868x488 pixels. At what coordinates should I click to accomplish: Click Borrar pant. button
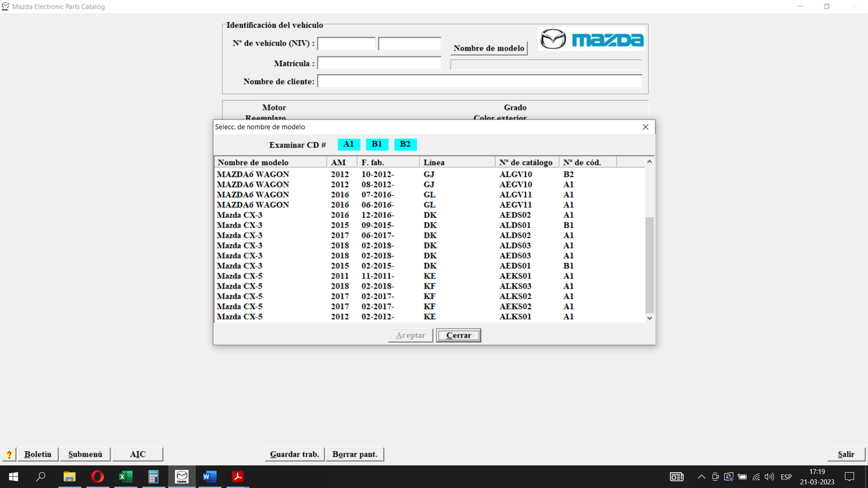tap(355, 454)
